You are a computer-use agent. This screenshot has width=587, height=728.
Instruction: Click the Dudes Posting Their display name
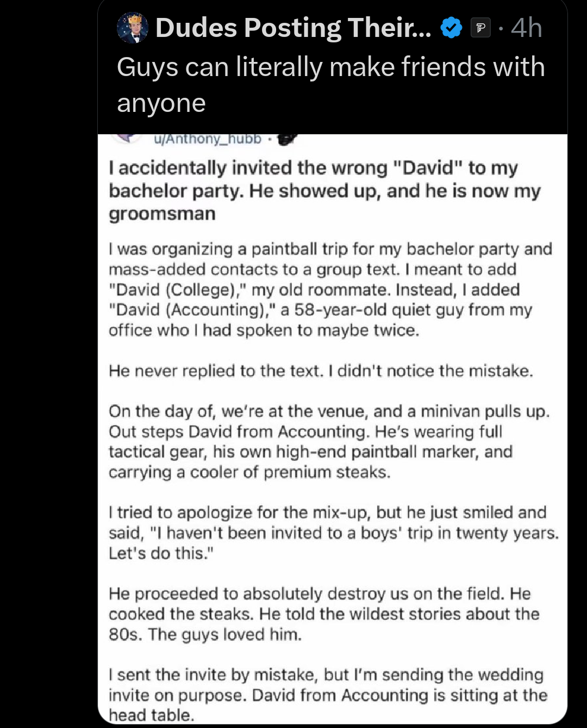pyautogui.click(x=288, y=27)
